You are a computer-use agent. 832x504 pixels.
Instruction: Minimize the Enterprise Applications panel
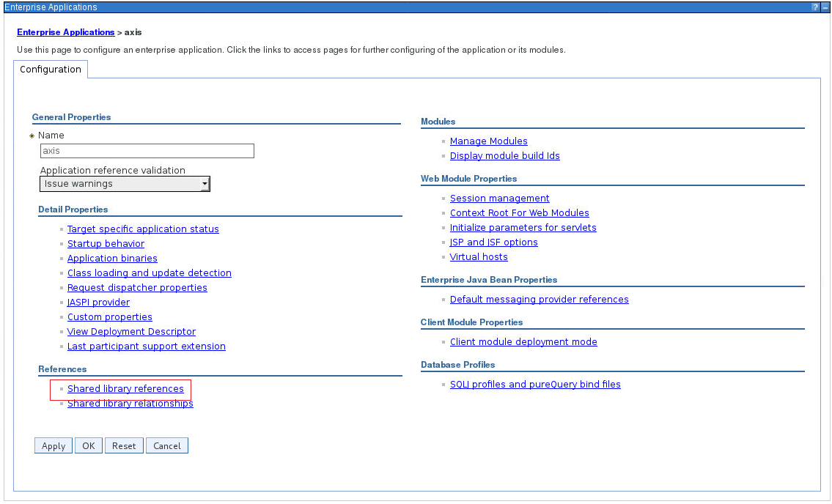825,7
